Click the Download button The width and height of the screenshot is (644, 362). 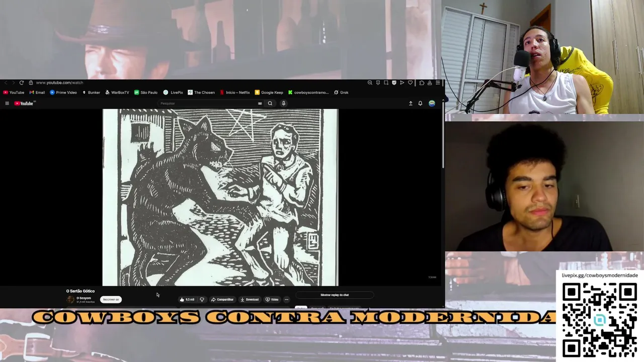[250, 300]
